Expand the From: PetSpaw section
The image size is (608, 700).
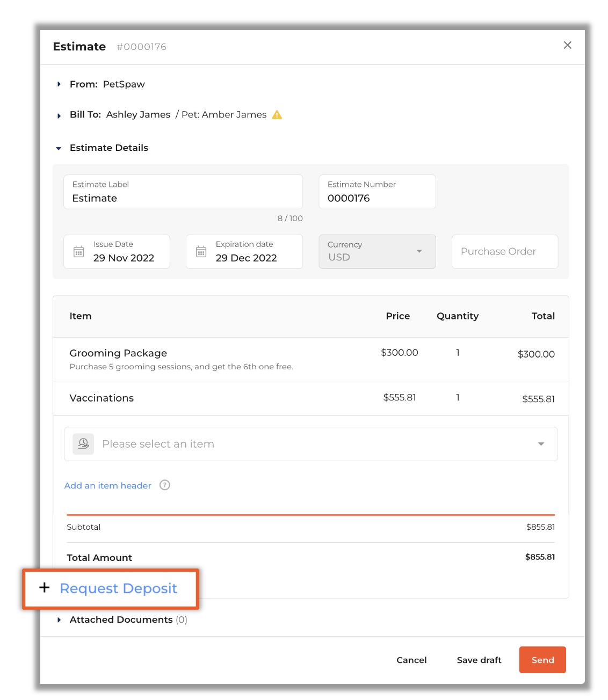click(59, 84)
